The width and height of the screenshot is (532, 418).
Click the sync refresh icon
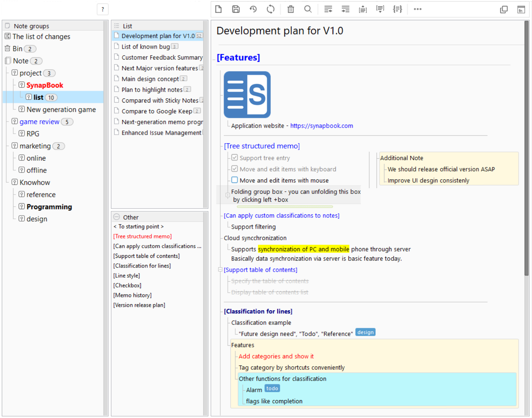[x=270, y=9]
